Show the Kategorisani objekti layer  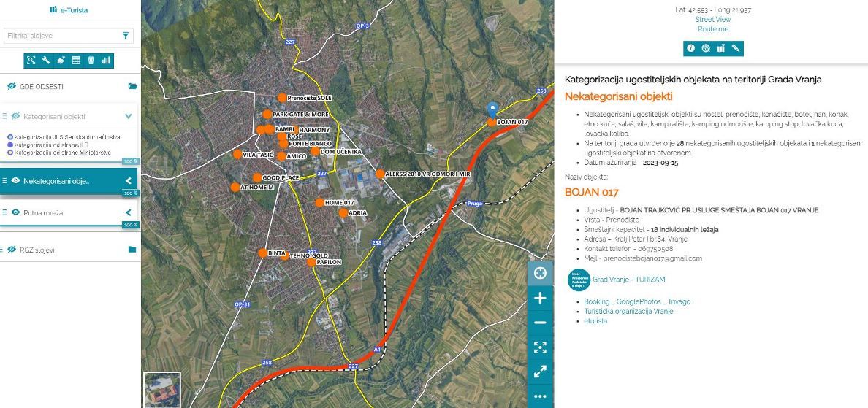pos(15,116)
